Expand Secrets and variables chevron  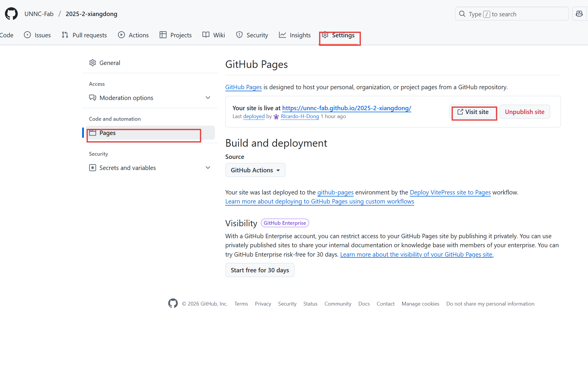coord(208,168)
